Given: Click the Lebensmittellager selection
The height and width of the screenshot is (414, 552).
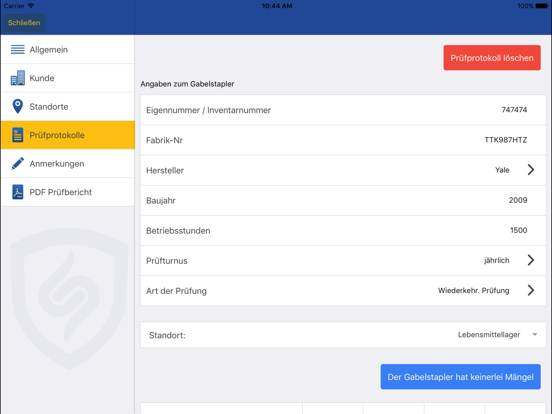Looking at the screenshot, I should (489, 335).
